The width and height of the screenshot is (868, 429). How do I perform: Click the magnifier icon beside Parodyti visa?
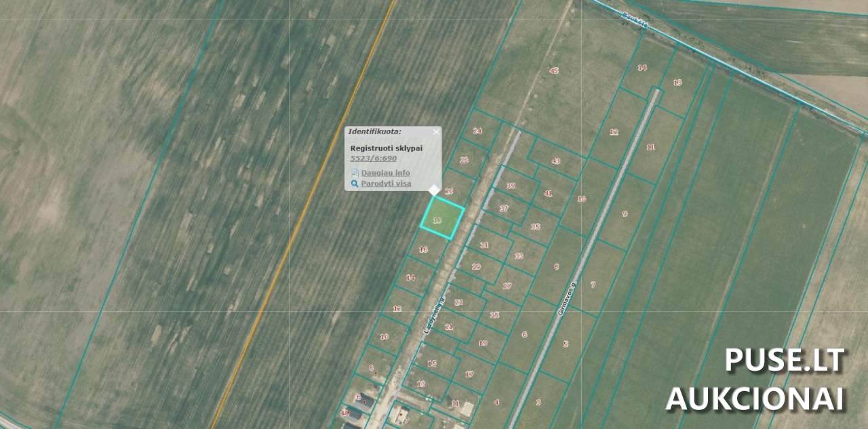355,184
